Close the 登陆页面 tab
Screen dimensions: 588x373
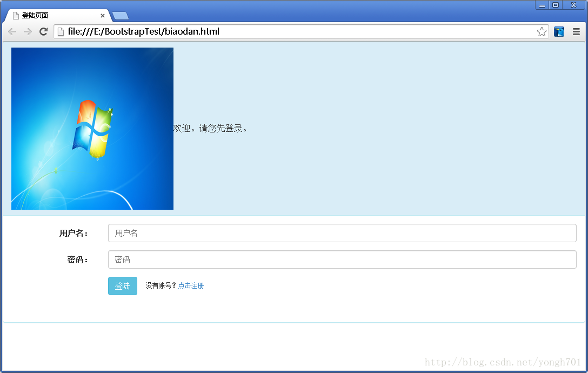pyautogui.click(x=102, y=16)
